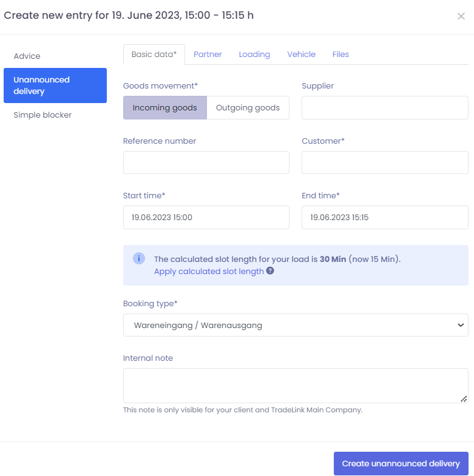Open the Booking type dropdown
This screenshot has width=474, height=476.
tap(296, 325)
